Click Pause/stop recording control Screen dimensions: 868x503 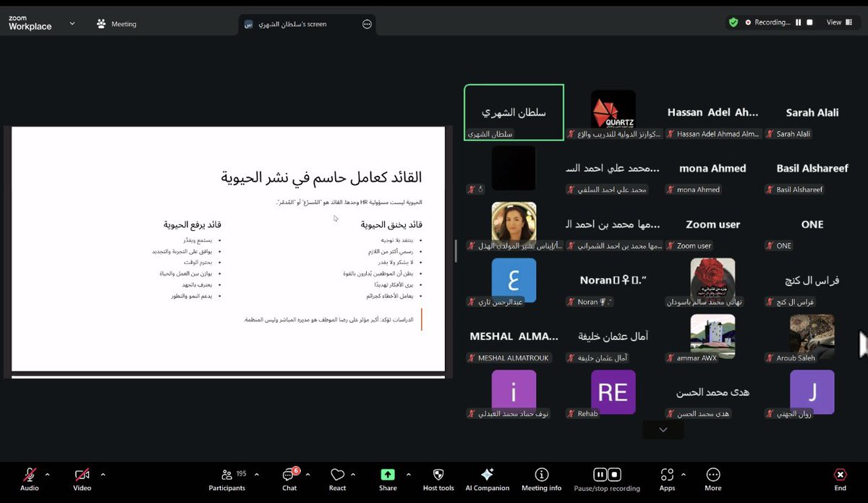[607, 479]
